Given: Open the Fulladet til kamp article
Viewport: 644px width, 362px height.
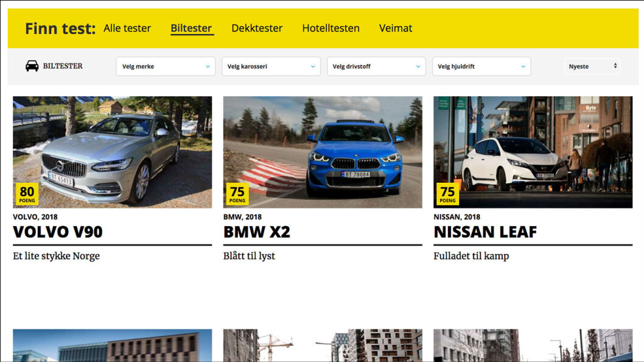Looking at the screenshot, I should (x=471, y=256).
